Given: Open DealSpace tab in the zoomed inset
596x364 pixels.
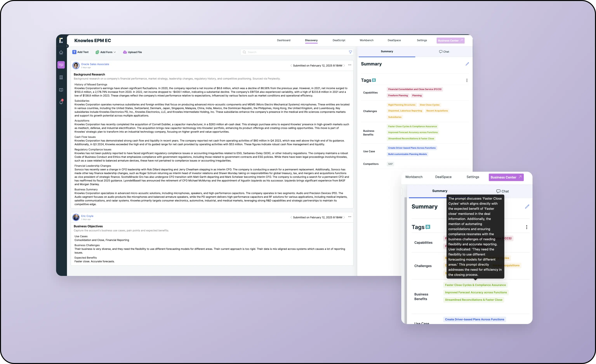Looking at the screenshot, I should click(443, 177).
